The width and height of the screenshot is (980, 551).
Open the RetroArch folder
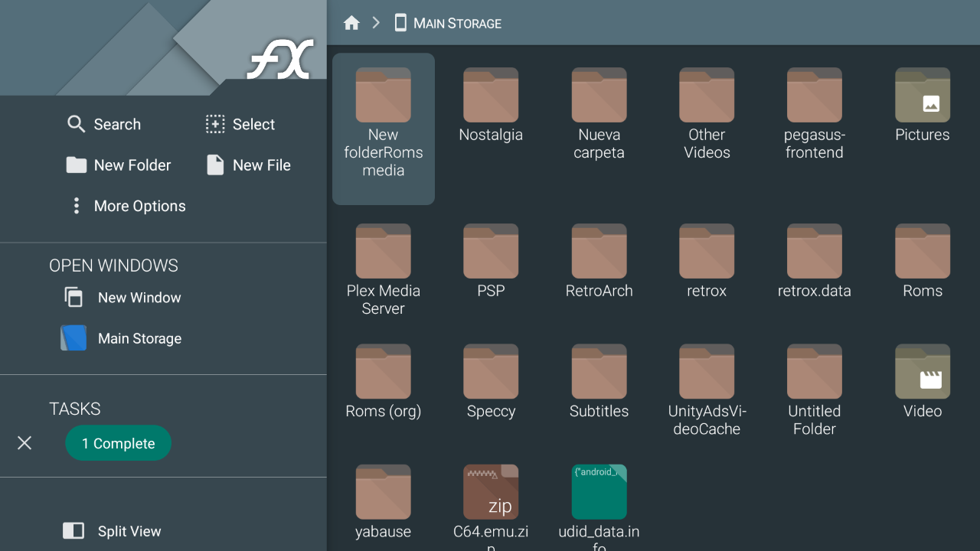click(599, 262)
